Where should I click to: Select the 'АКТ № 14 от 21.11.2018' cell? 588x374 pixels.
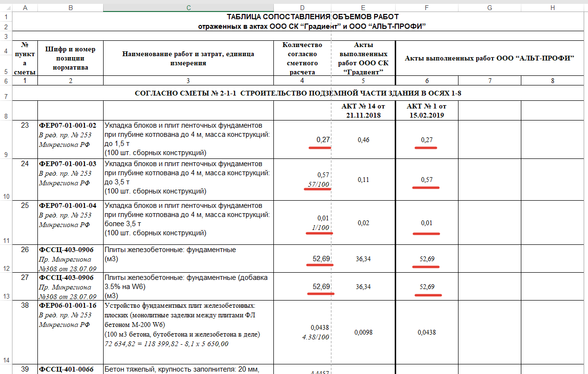[x=363, y=110]
